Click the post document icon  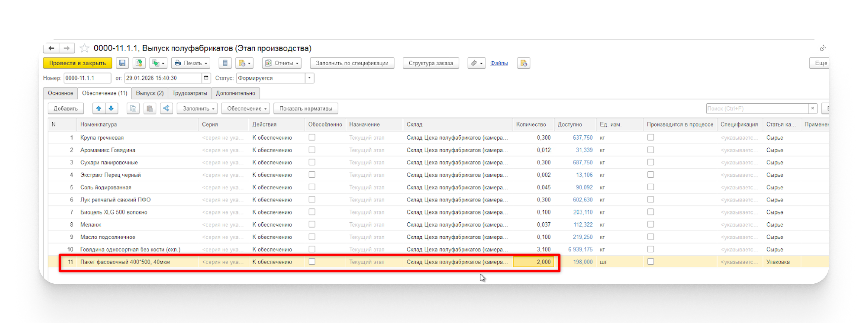tap(139, 63)
